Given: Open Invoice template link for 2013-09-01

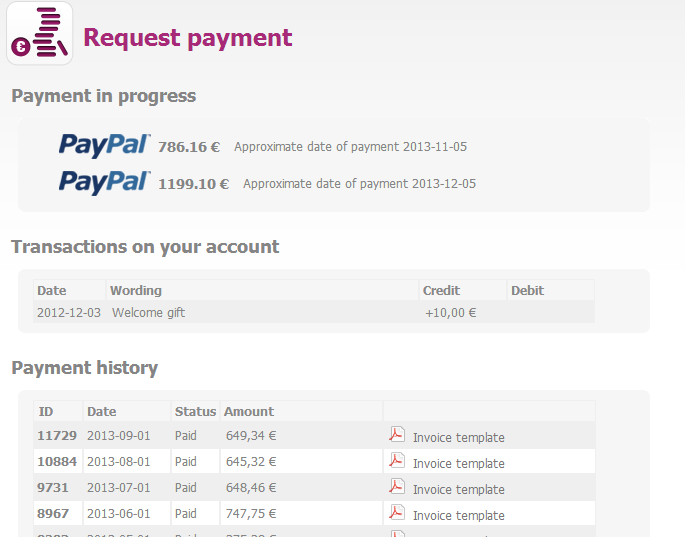Looking at the screenshot, I should [458, 437].
